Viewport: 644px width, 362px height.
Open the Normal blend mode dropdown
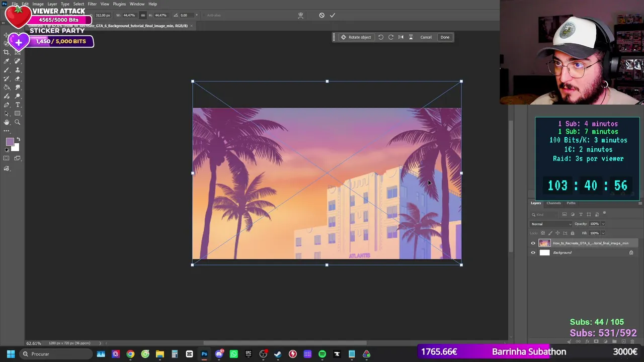click(x=551, y=224)
